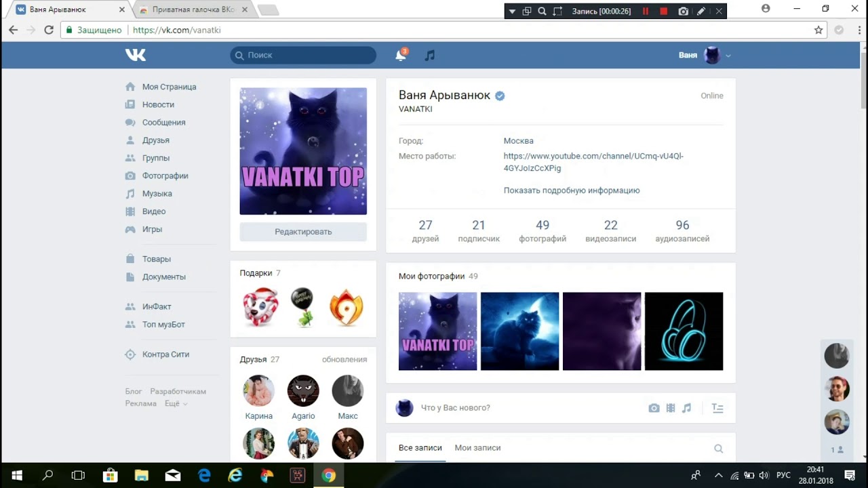Image resolution: width=868 pixels, height=488 pixels.
Task: Open the neon headphones photo thumbnail
Action: point(684,331)
